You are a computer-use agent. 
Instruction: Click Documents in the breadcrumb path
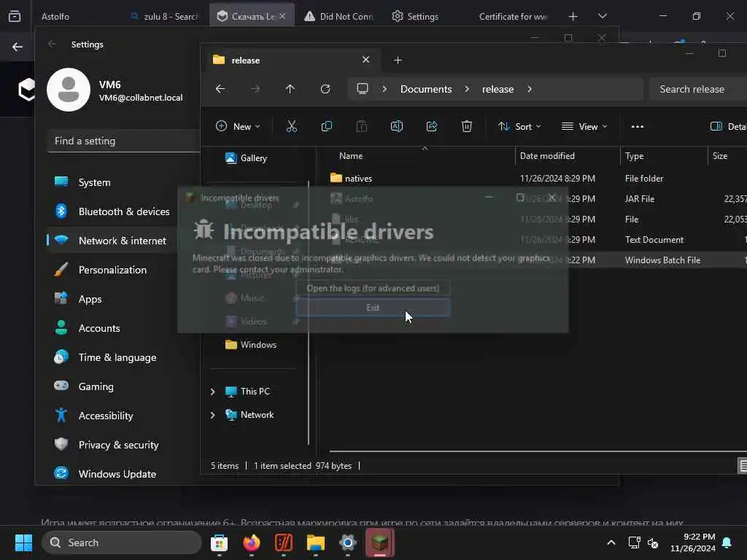[x=426, y=89]
